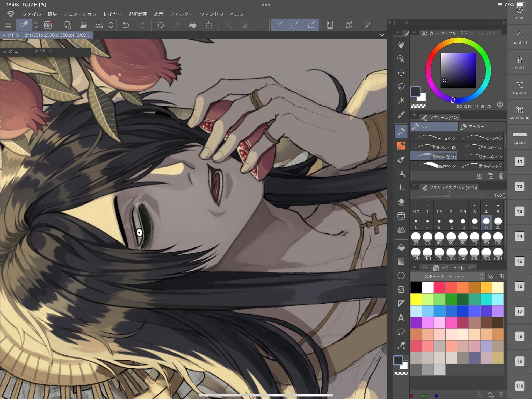
Task: Expand the canvas tab list chevron
Action: click(382, 35)
